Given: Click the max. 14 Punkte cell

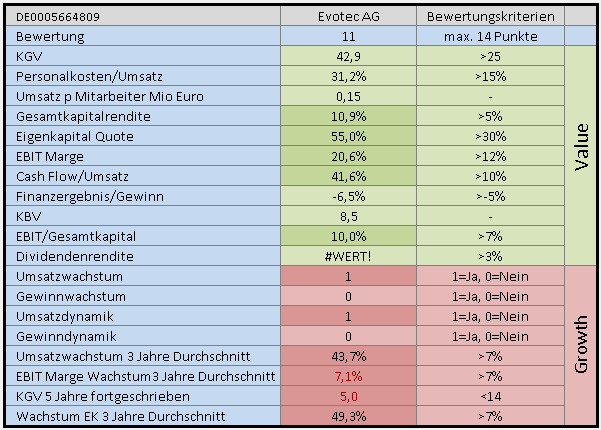Looking at the screenshot, I should 490,36.
